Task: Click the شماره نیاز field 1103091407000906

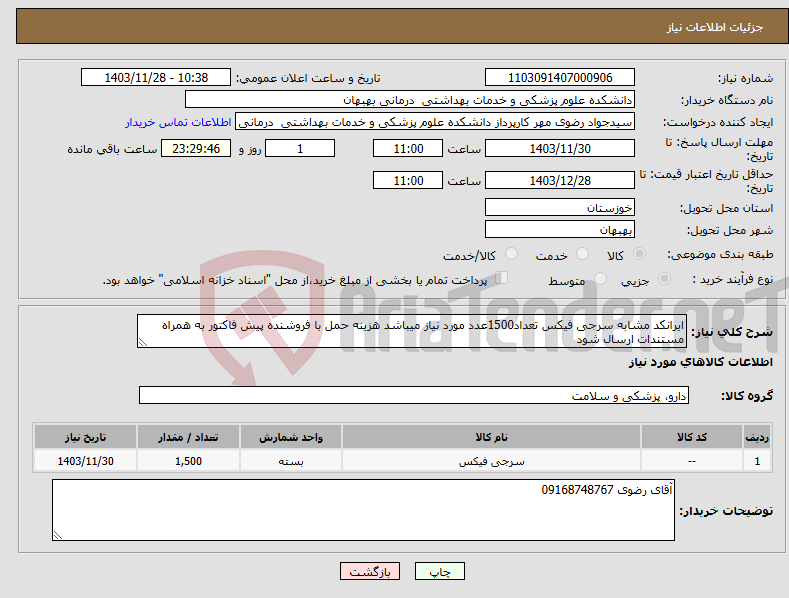Action: tap(560, 78)
